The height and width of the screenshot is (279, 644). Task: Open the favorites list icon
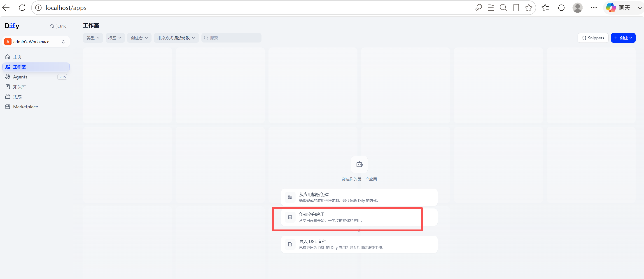coord(545,8)
